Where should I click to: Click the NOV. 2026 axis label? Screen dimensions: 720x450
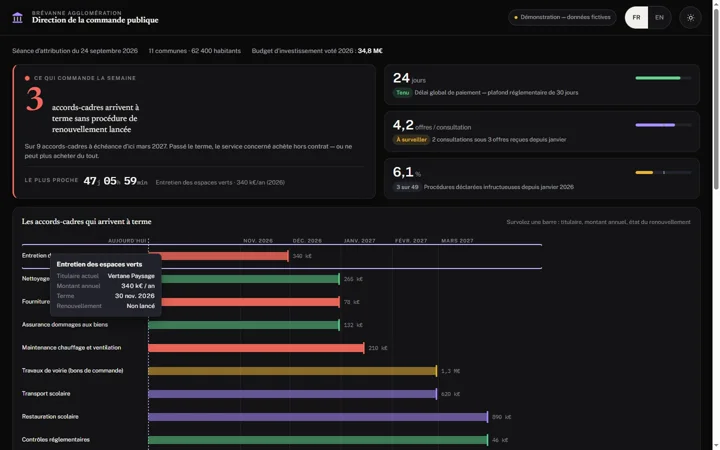point(258,241)
